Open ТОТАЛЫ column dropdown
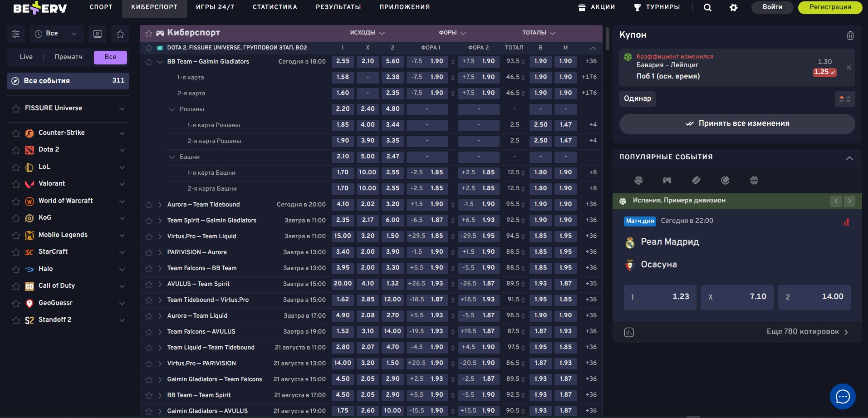This screenshot has width=868, height=418. [539, 33]
